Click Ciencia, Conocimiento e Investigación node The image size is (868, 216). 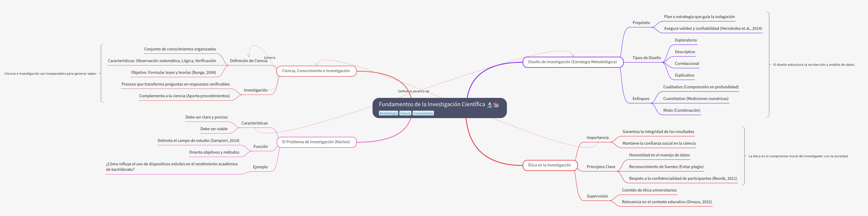[x=316, y=71]
